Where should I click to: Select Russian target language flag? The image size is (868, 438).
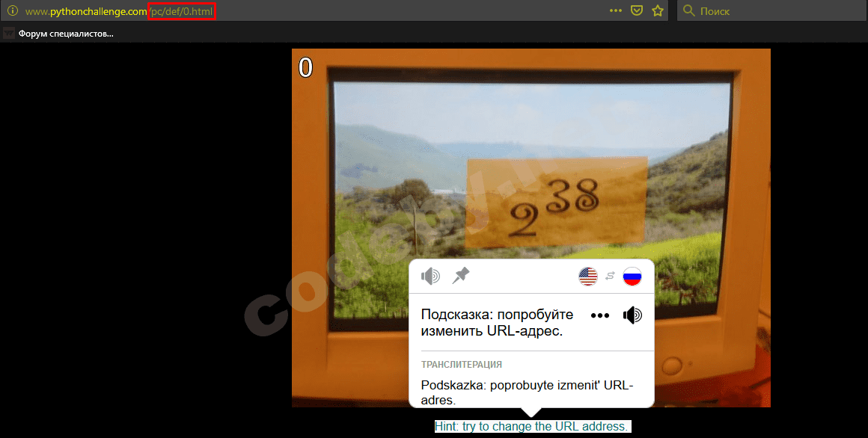click(632, 277)
